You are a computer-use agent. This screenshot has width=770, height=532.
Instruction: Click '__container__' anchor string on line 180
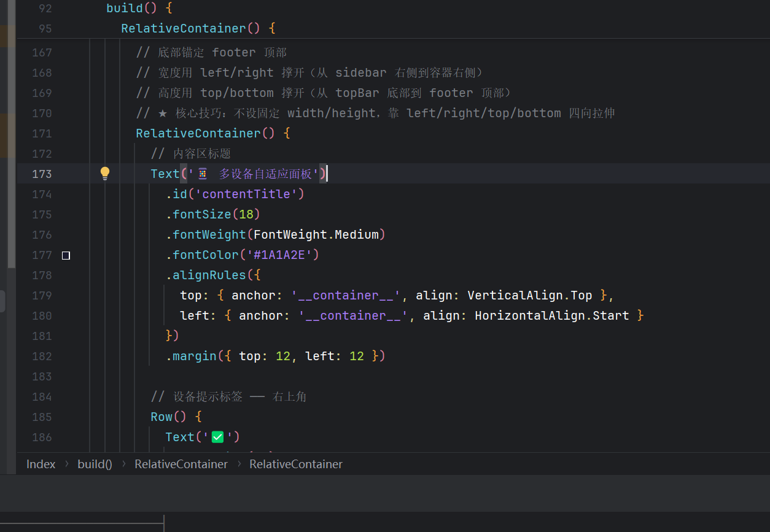pos(354,316)
